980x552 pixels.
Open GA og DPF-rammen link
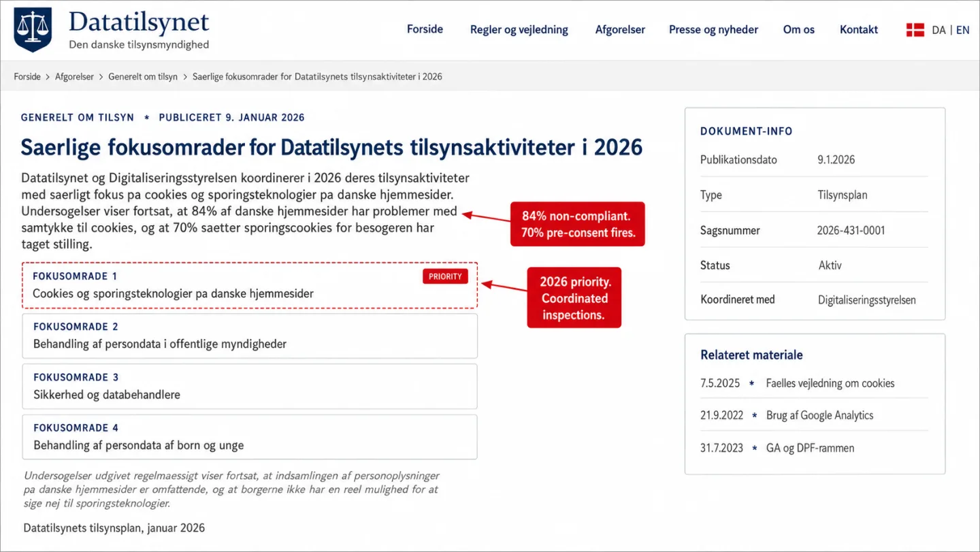point(810,448)
